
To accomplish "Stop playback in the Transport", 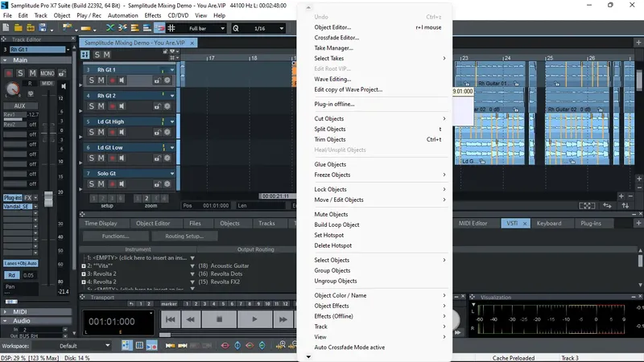I will [x=219, y=319].
